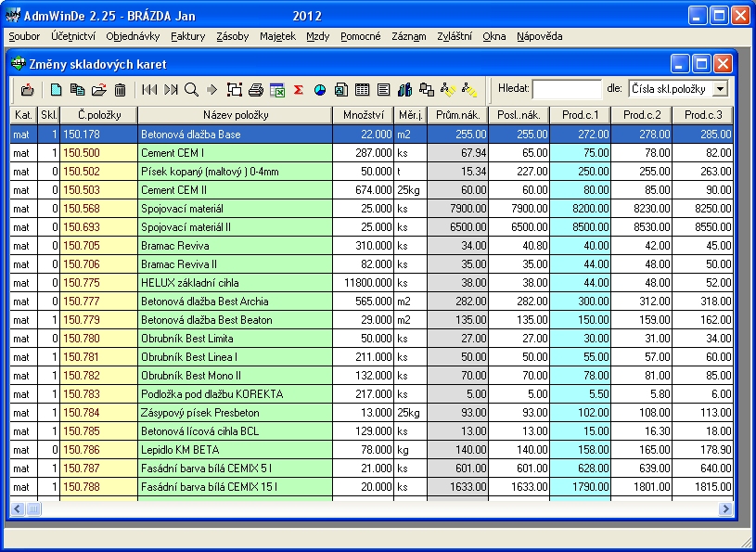Open search with the magnifying glass icon

[x=191, y=90]
